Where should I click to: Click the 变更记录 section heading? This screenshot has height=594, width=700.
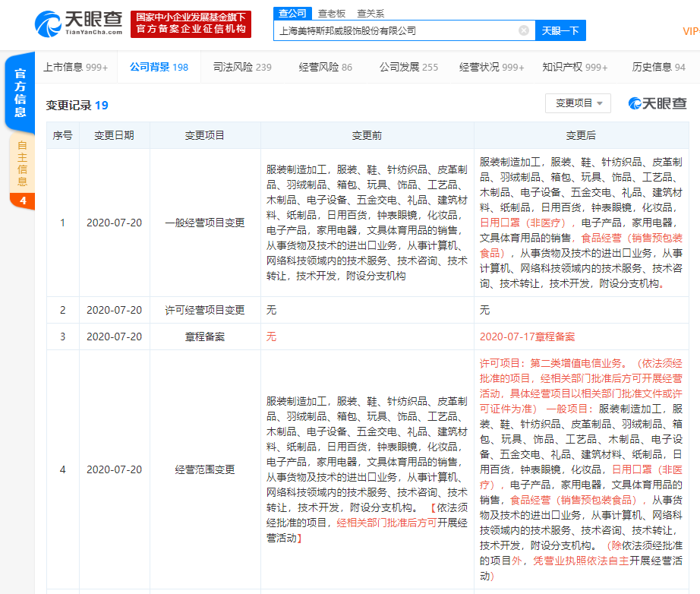tap(69, 106)
